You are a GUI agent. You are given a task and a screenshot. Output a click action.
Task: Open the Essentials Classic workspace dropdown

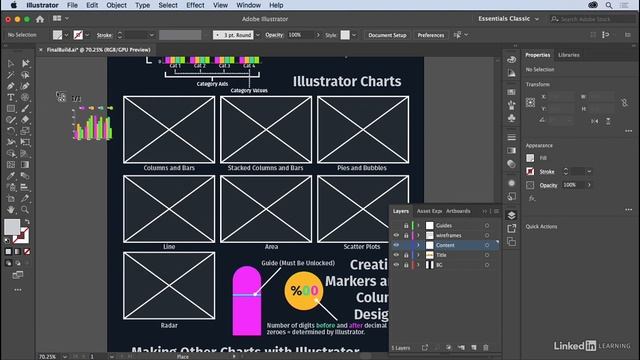tap(509, 19)
